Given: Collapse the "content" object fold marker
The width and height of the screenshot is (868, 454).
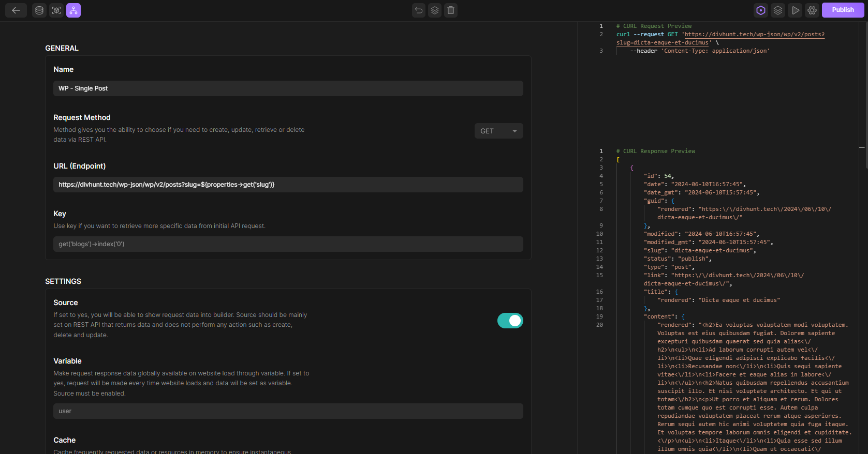Looking at the screenshot, I should (x=683, y=316).
